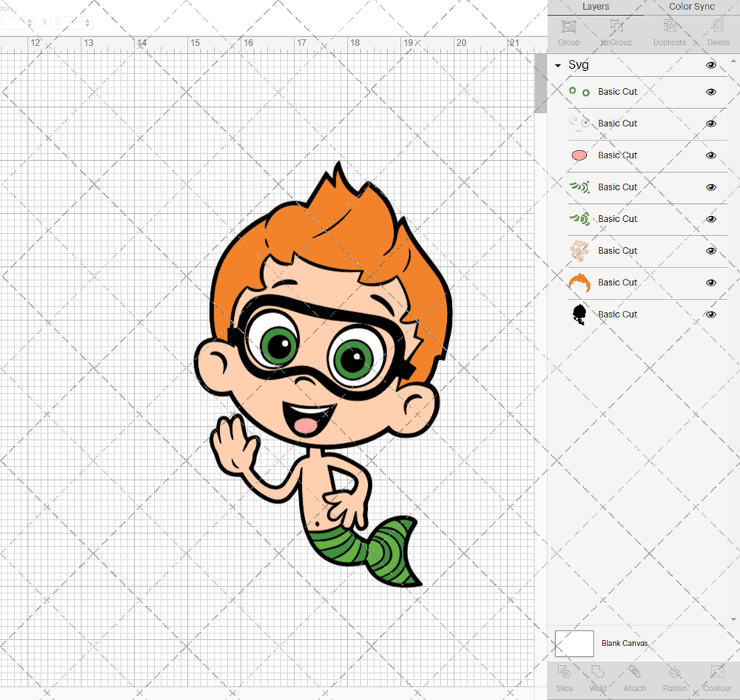Viewport: 740px width, 700px height.
Task: Open the X position stepper dropdown
Action: click(x=30, y=22)
